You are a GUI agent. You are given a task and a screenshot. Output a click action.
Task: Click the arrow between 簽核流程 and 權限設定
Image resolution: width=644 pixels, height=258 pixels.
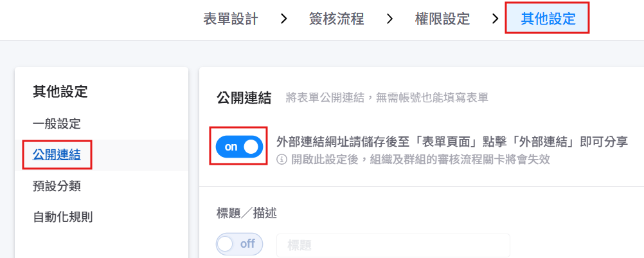pyautogui.click(x=389, y=19)
